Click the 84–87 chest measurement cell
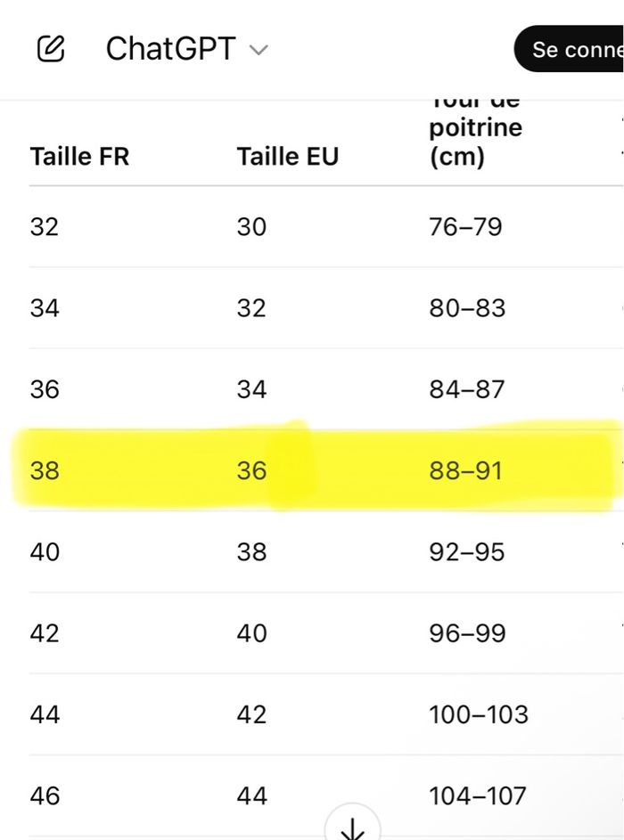This screenshot has height=840, width=624. [x=466, y=389]
